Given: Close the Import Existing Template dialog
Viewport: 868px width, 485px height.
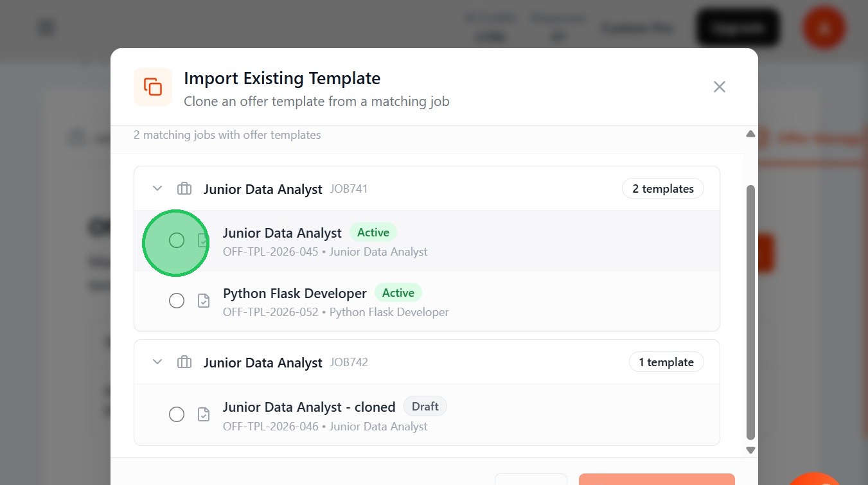Looking at the screenshot, I should tap(719, 87).
